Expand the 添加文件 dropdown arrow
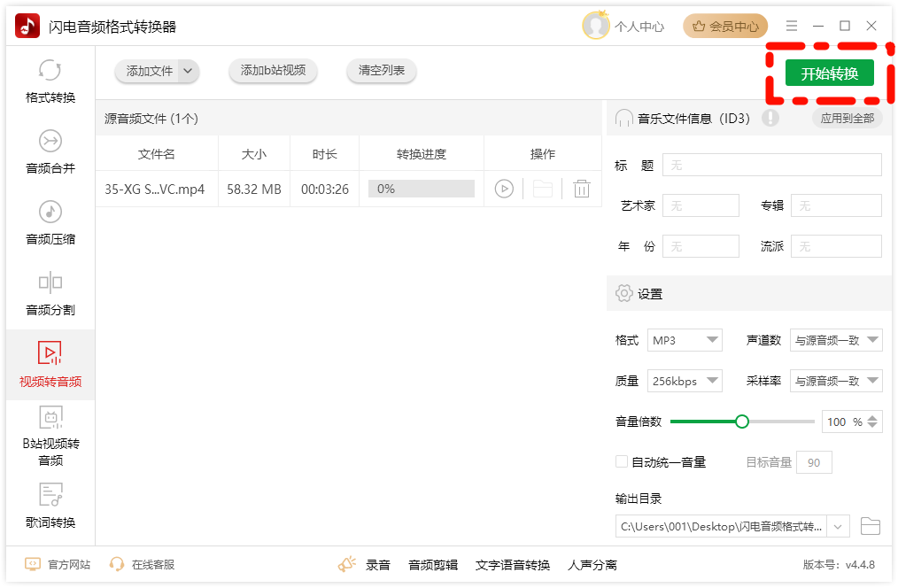Viewport: 898px width, 588px height. point(188,71)
